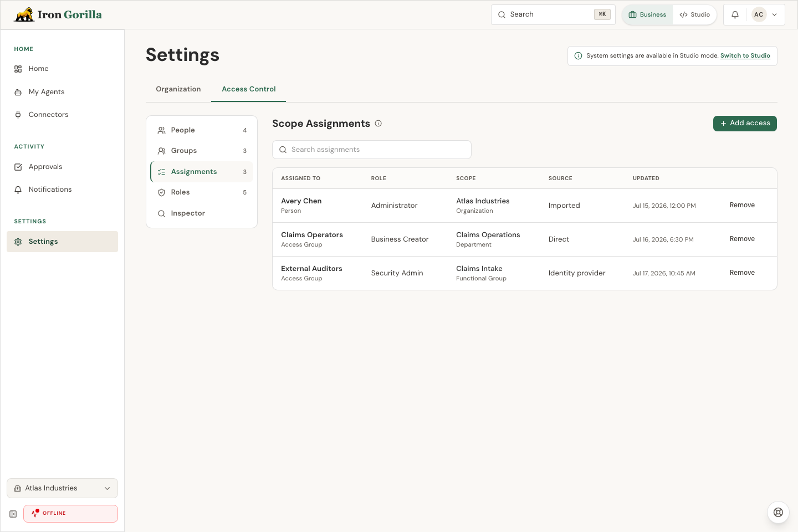
Task: Open the notifications bell in header
Action: [735, 15]
